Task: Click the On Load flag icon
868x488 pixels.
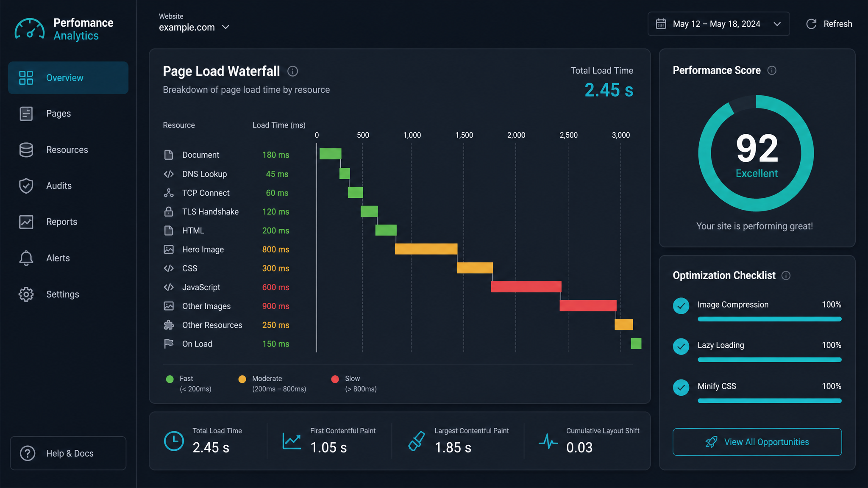Action: pos(169,344)
